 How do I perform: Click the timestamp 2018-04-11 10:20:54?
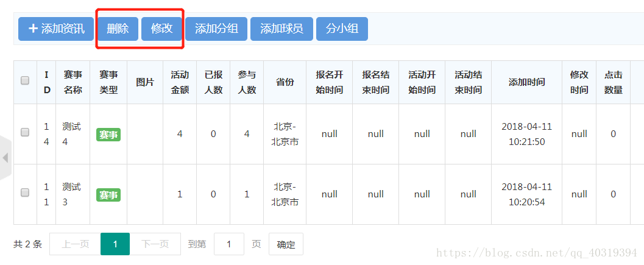point(526,194)
